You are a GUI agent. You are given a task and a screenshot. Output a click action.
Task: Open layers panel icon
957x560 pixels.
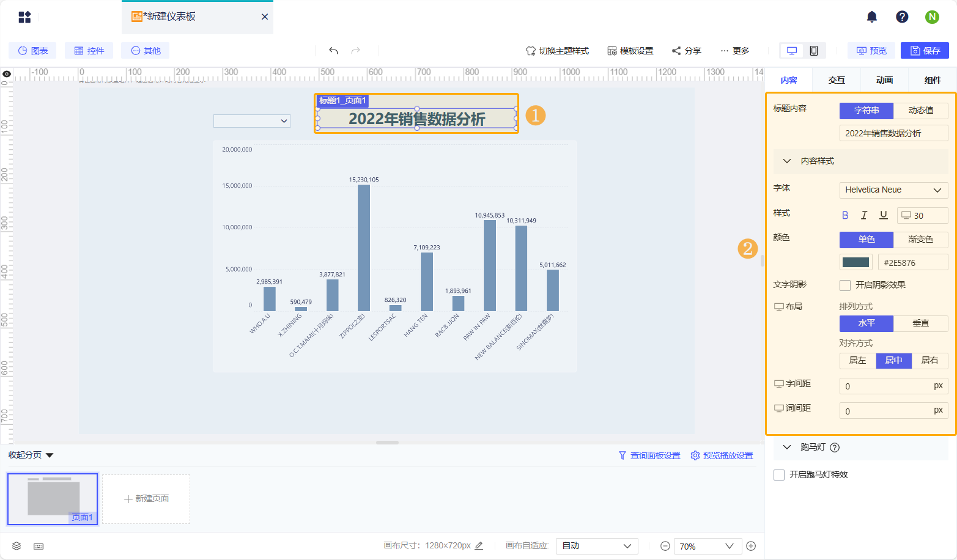coord(17,546)
